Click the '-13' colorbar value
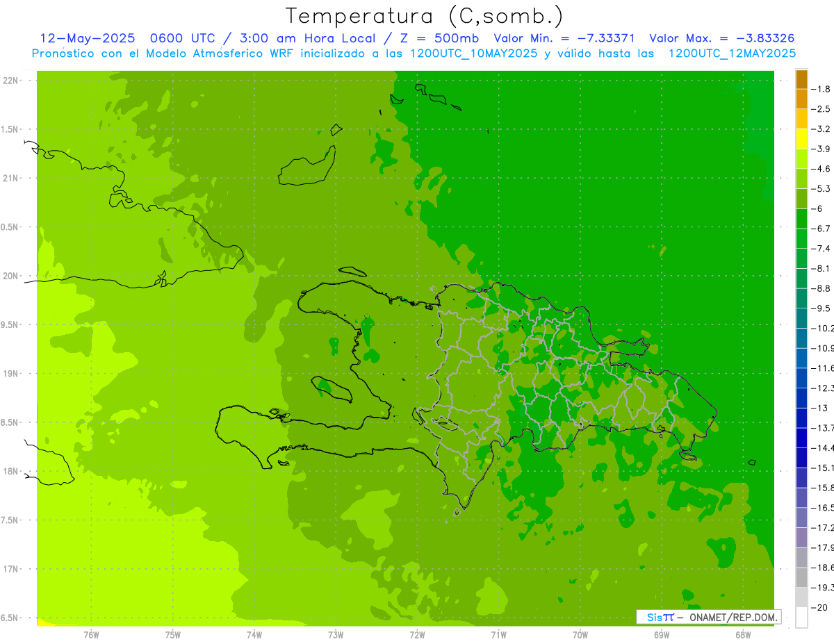 (821, 408)
